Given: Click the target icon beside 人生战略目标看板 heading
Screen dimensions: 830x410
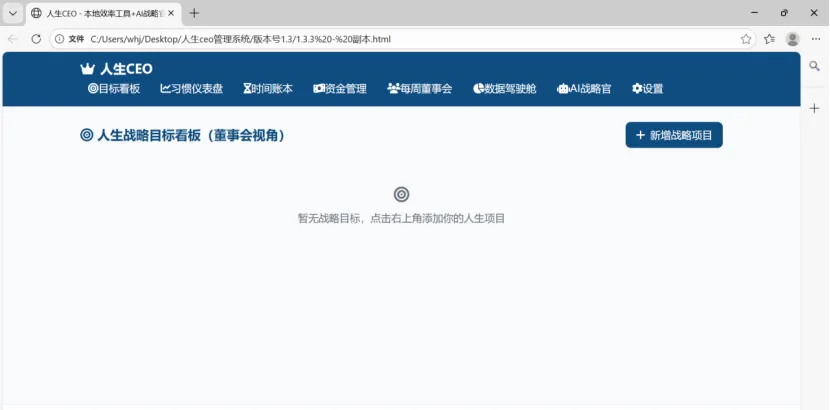Looking at the screenshot, I should [x=87, y=135].
